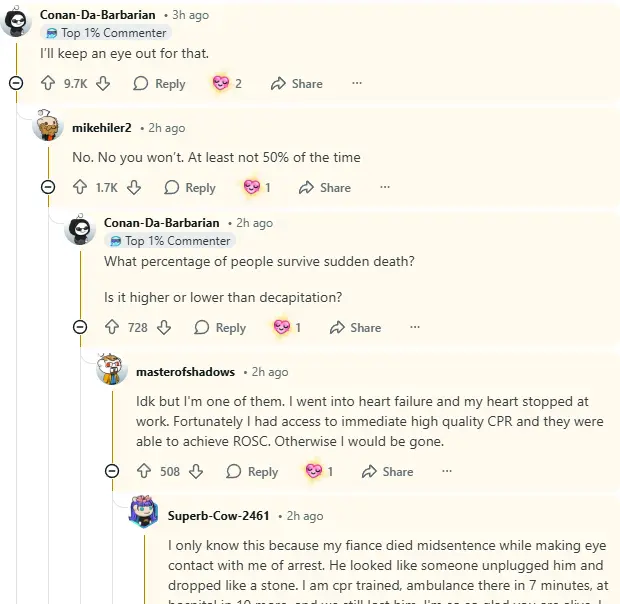Downvote mikehiler2's comment
The height and width of the screenshot is (604, 620).
pyautogui.click(x=134, y=188)
